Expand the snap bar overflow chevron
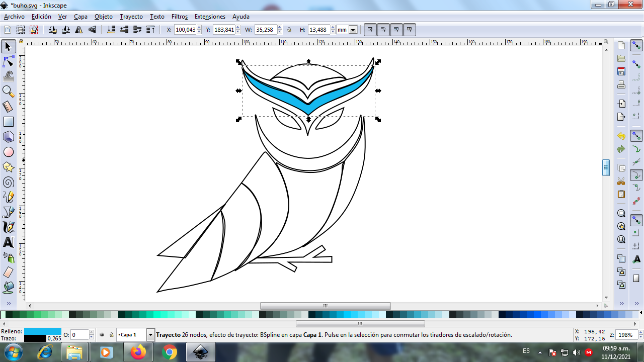Image resolution: width=644 pixels, height=362 pixels. (x=636, y=304)
